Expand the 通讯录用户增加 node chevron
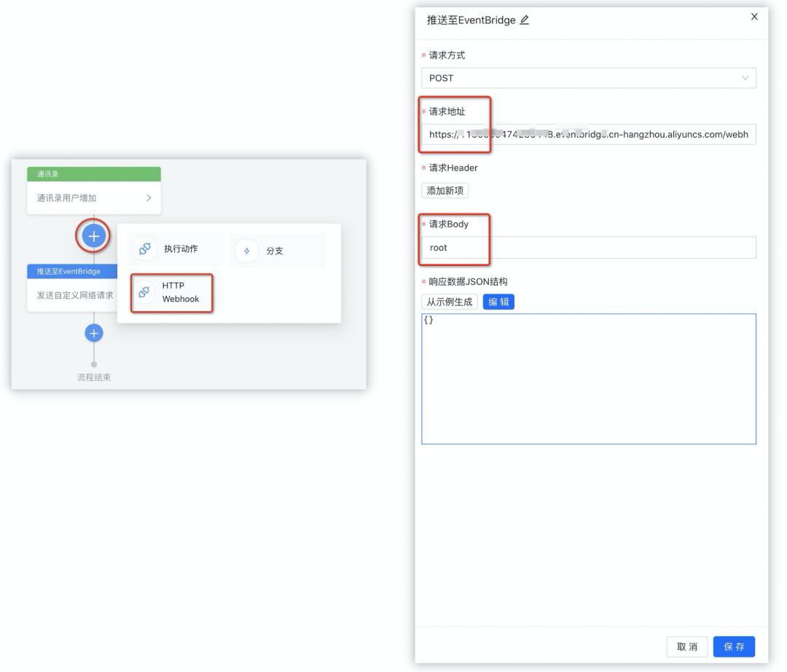The height and width of the screenshot is (672, 787). click(x=149, y=198)
